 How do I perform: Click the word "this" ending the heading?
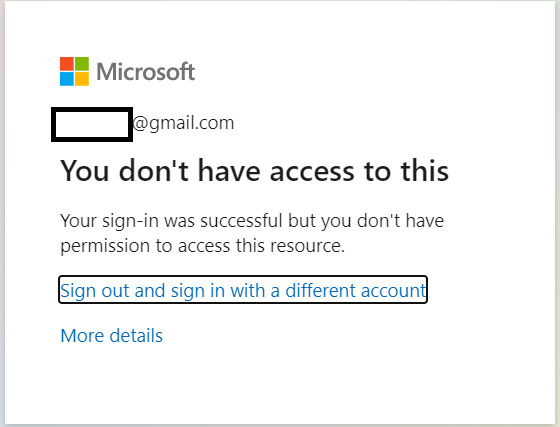click(424, 171)
